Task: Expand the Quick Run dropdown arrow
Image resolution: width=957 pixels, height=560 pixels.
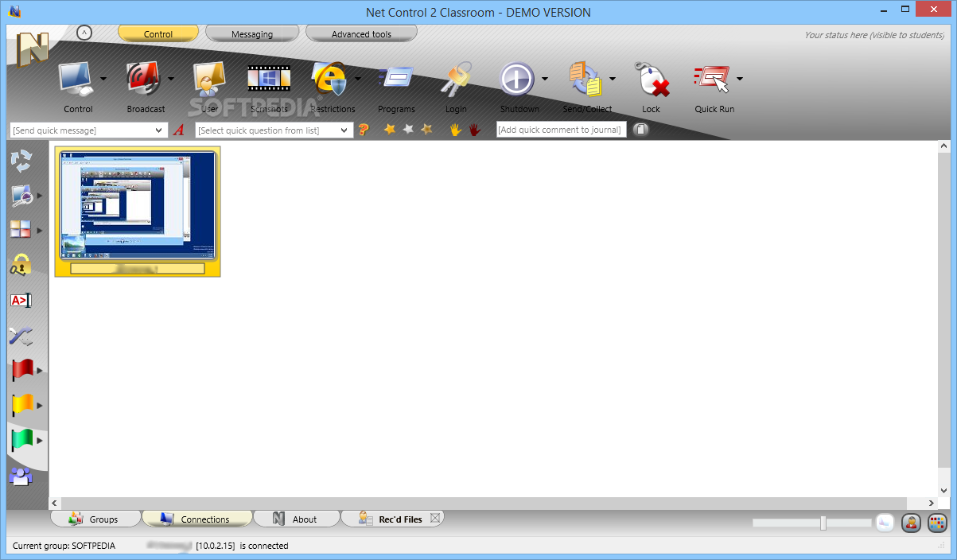Action: click(740, 79)
